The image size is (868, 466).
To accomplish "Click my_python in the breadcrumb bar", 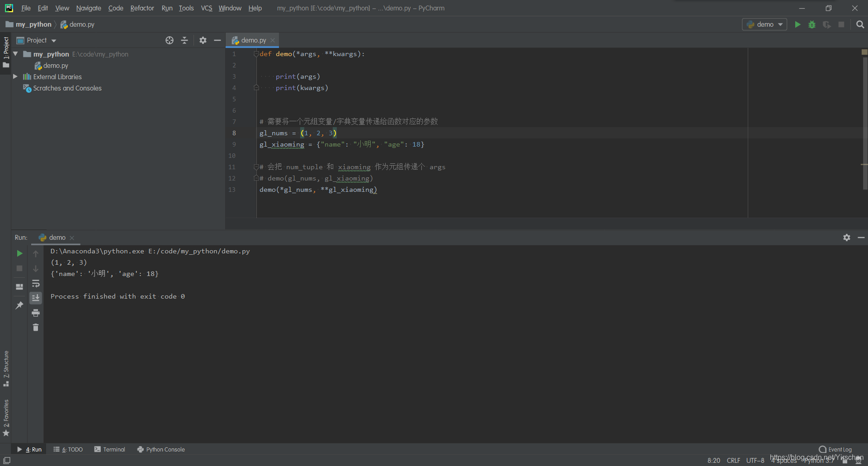I will click(x=28, y=24).
